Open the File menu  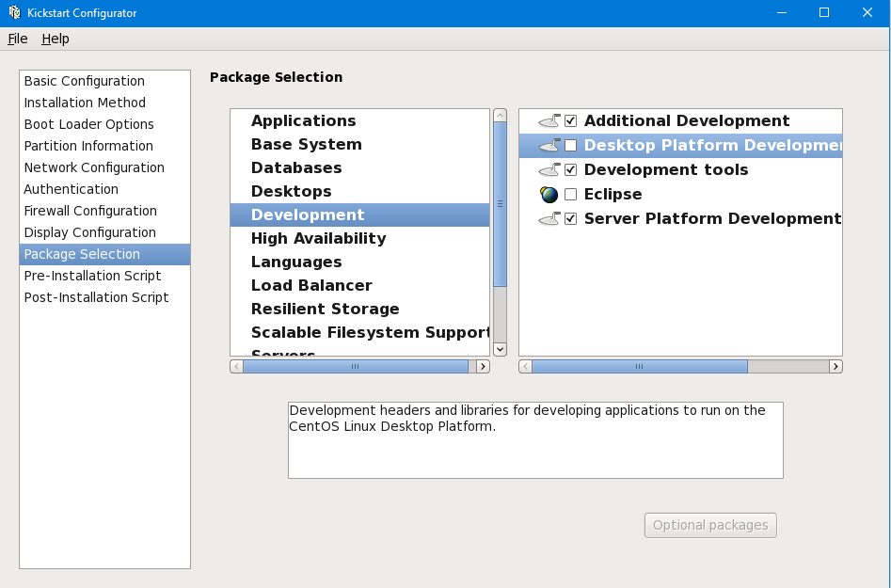point(17,39)
